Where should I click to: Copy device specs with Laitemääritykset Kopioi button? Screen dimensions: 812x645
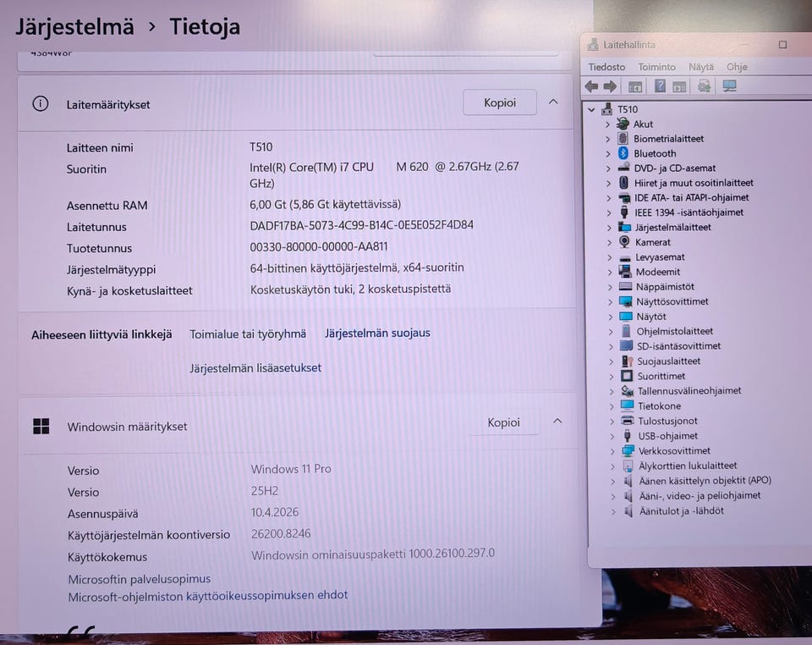tap(500, 102)
